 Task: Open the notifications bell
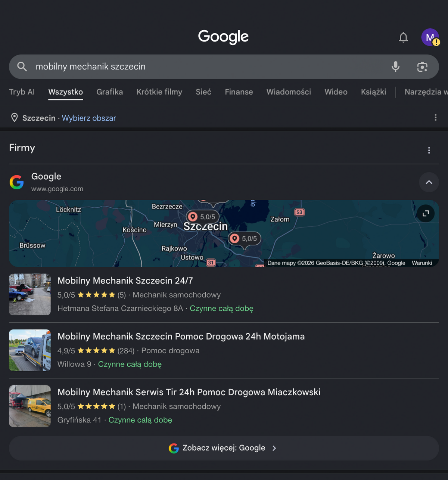point(403,37)
